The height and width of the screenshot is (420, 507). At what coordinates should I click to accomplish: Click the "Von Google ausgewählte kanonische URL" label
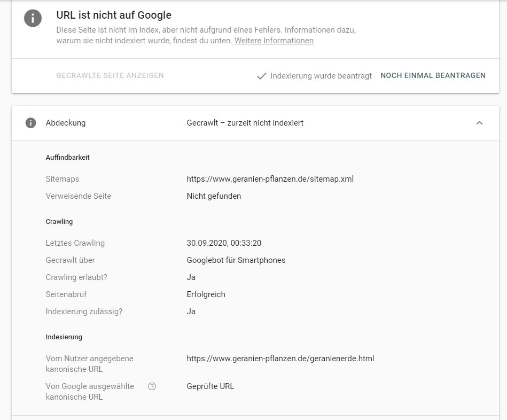pos(90,392)
